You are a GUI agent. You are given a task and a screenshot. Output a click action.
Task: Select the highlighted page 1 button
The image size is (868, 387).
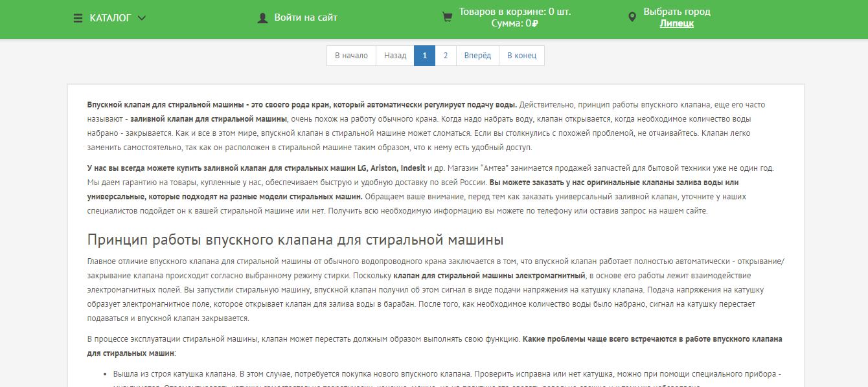point(424,55)
